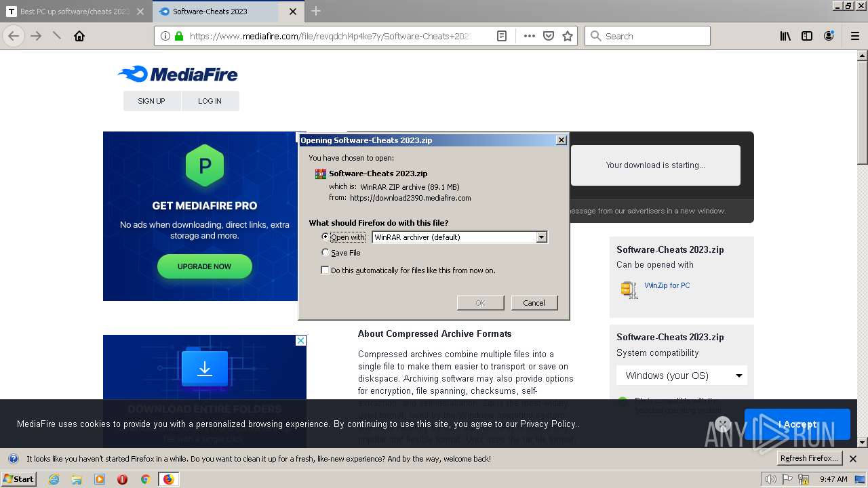The image size is (868, 488).
Task: Show site information icon in address bar
Action: click(165, 36)
